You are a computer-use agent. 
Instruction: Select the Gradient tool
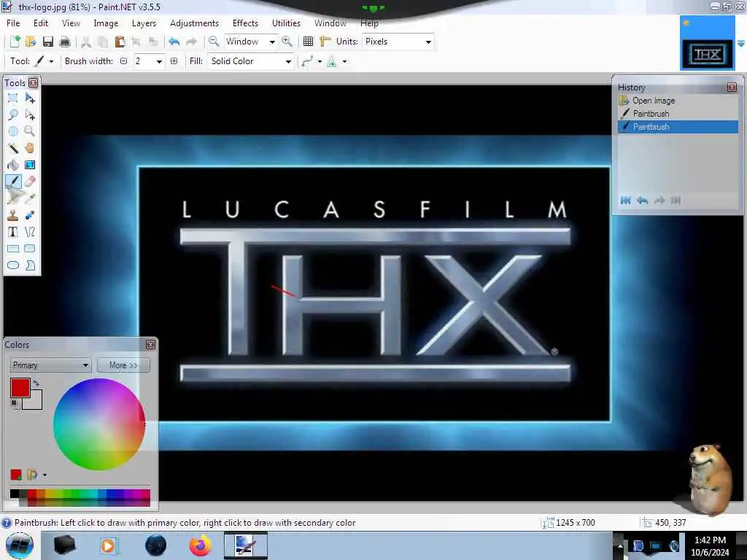tap(29, 165)
